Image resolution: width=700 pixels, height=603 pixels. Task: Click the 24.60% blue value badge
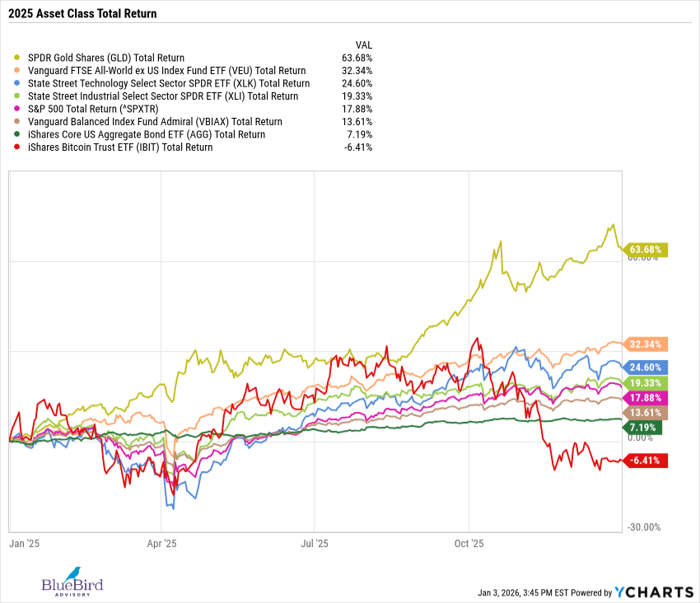(645, 367)
